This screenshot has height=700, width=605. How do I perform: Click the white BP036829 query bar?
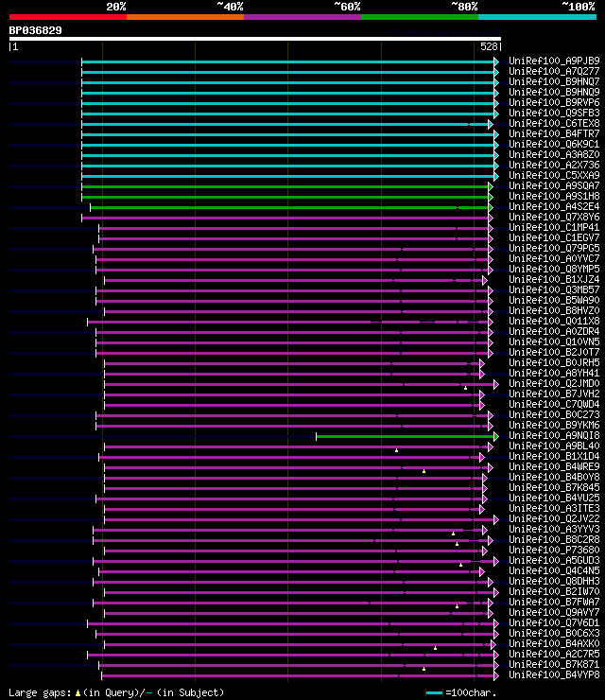pyautogui.click(x=254, y=39)
